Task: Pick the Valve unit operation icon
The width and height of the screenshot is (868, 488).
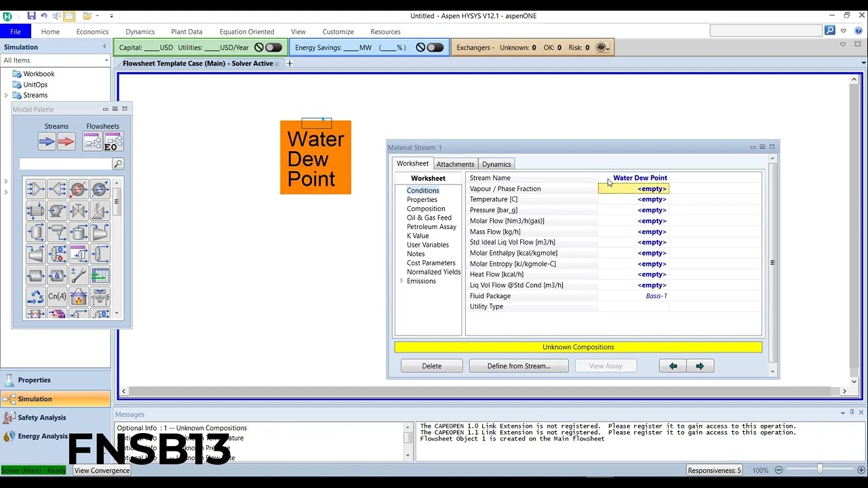Action: click(79, 211)
